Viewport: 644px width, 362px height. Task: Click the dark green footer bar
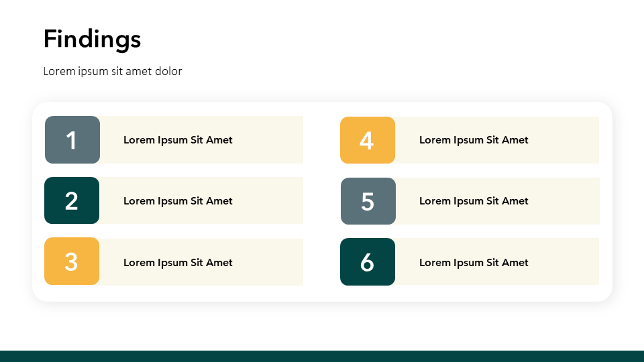pyautogui.click(x=322, y=356)
